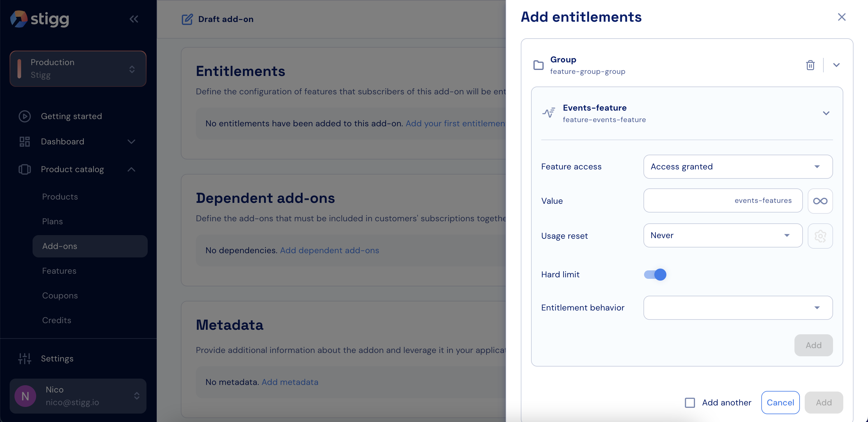
Task: Click the stigg logo
Action: pos(40,19)
